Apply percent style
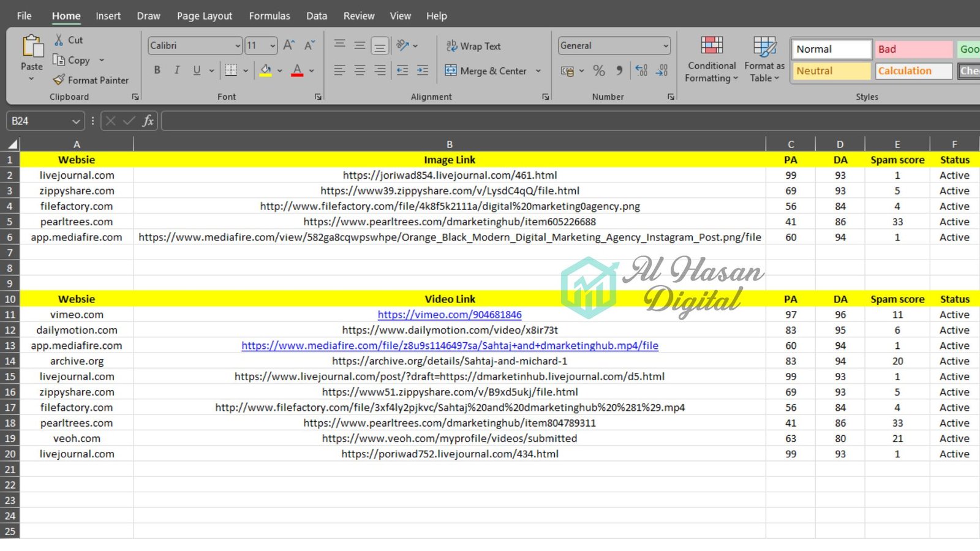 click(599, 71)
